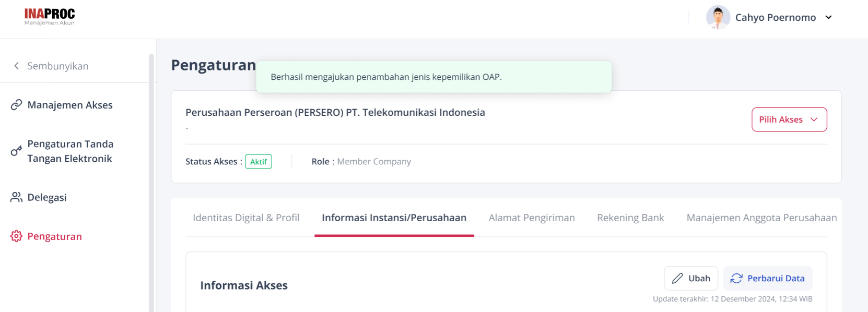868x312 pixels.
Task: Click the sidebar vertical scrollbar
Action: (151, 183)
